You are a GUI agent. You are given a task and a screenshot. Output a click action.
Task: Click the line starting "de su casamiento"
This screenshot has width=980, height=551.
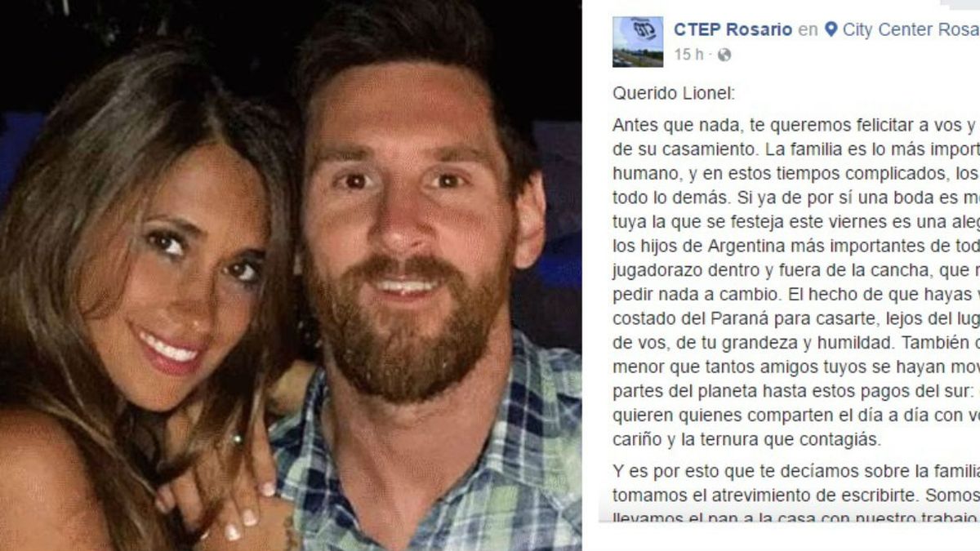point(796,151)
